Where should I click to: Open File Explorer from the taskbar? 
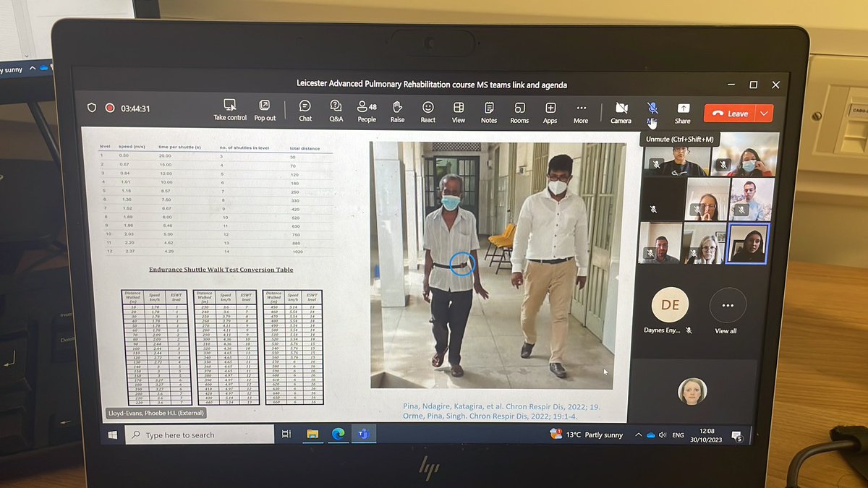coord(312,435)
